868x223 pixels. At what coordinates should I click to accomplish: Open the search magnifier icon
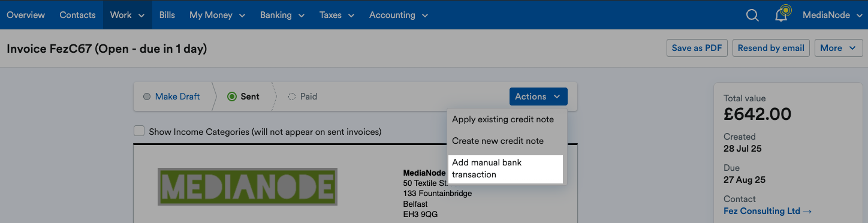(752, 15)
